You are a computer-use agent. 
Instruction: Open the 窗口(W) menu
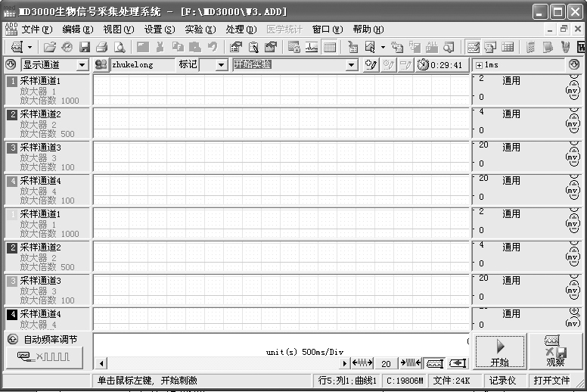point(328,30)
